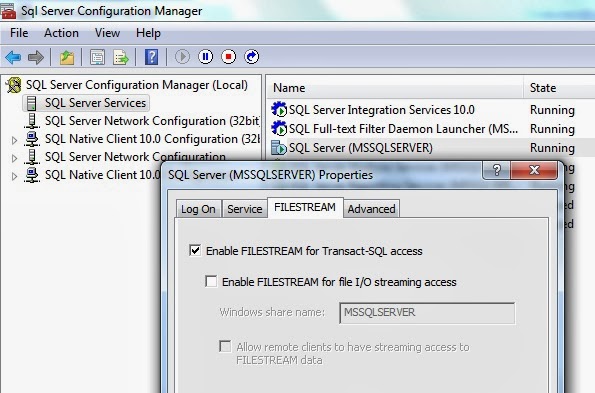Open the Properties toolbar icon
Viewport: 595px width, 393px height.
pos(98,57)
